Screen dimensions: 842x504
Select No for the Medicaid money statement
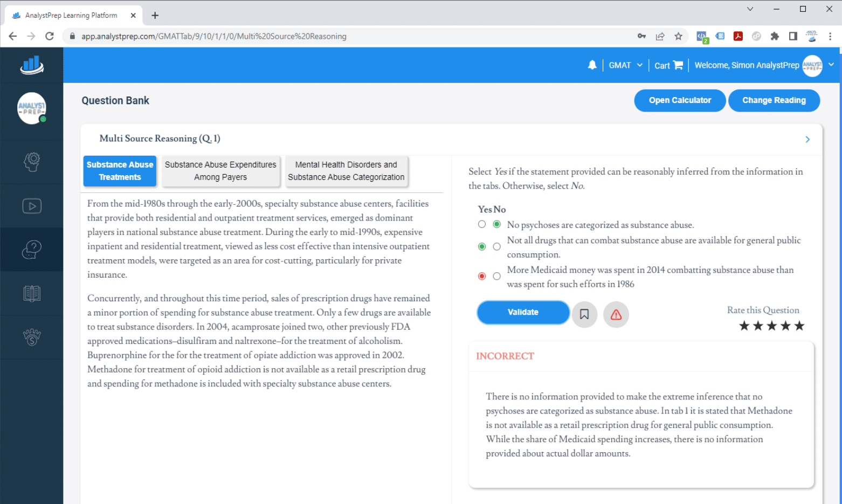[x=496, y=277]
